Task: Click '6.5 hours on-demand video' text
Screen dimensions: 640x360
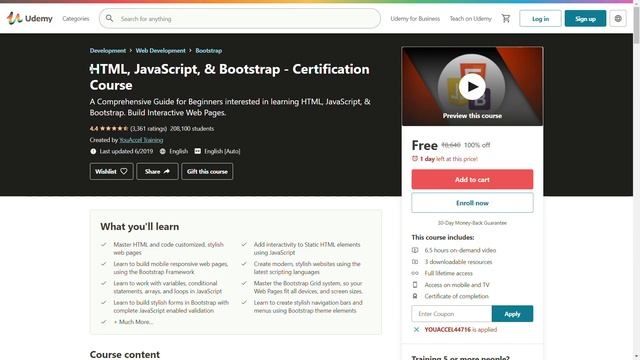Action: [460, 250]
